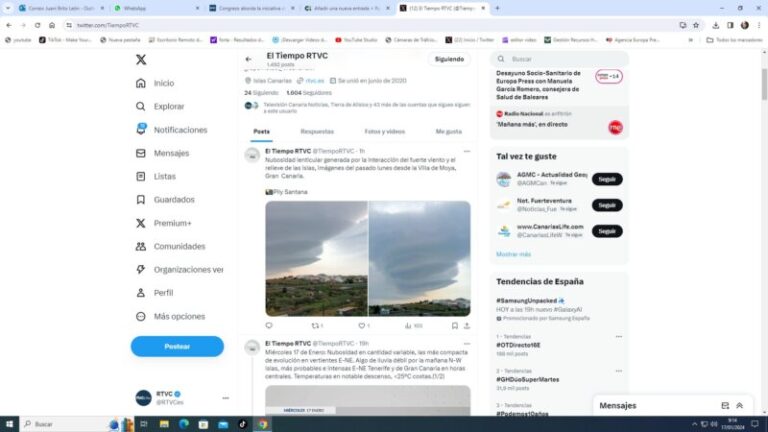Viewport: 768px width, 432px height.
Task: Compose new message in Mensajes drawer
Action: pos(725,406)
